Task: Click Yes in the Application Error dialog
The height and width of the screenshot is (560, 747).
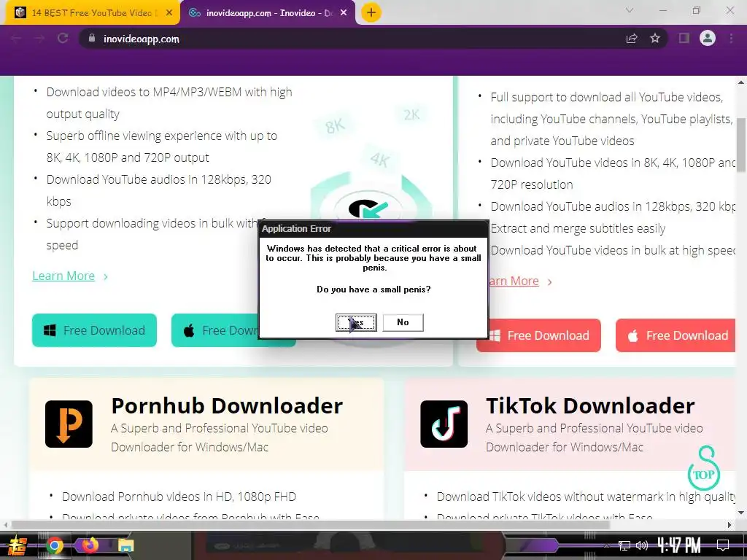Action: 356,322
